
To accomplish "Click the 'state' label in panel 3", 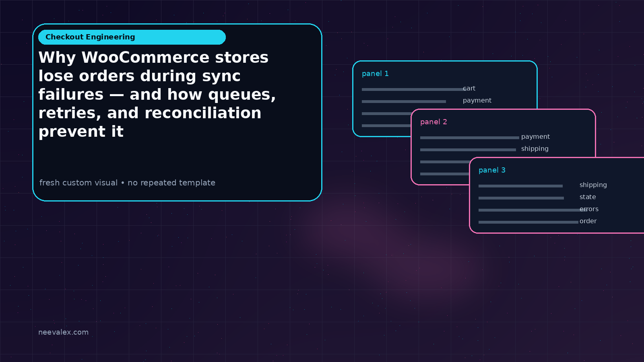I will pos(588,197).
